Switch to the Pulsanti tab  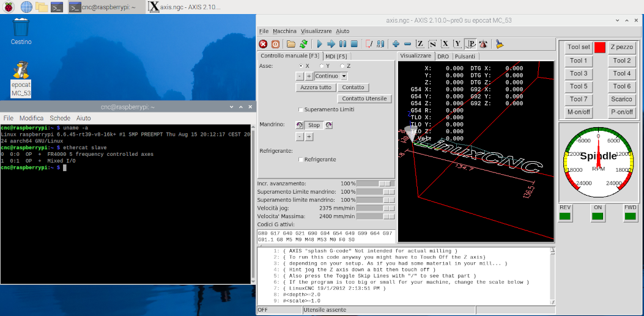click(x=465, y=56)
